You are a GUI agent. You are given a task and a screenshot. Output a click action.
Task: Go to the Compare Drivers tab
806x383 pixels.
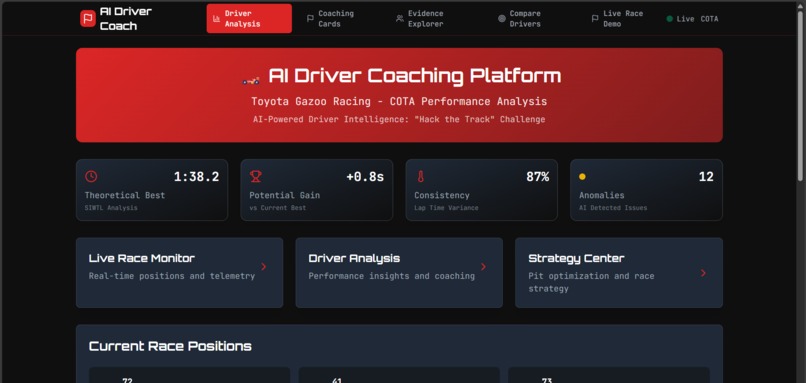coord(520,19)
